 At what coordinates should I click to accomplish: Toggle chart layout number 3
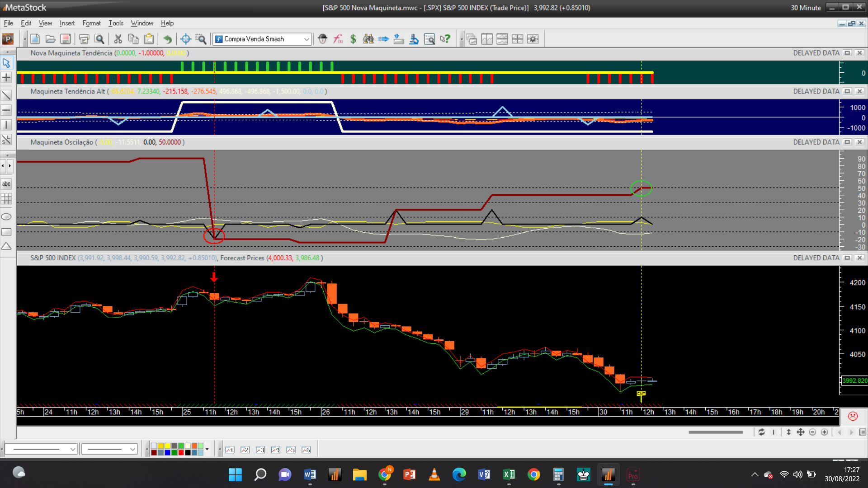(260, 450)
